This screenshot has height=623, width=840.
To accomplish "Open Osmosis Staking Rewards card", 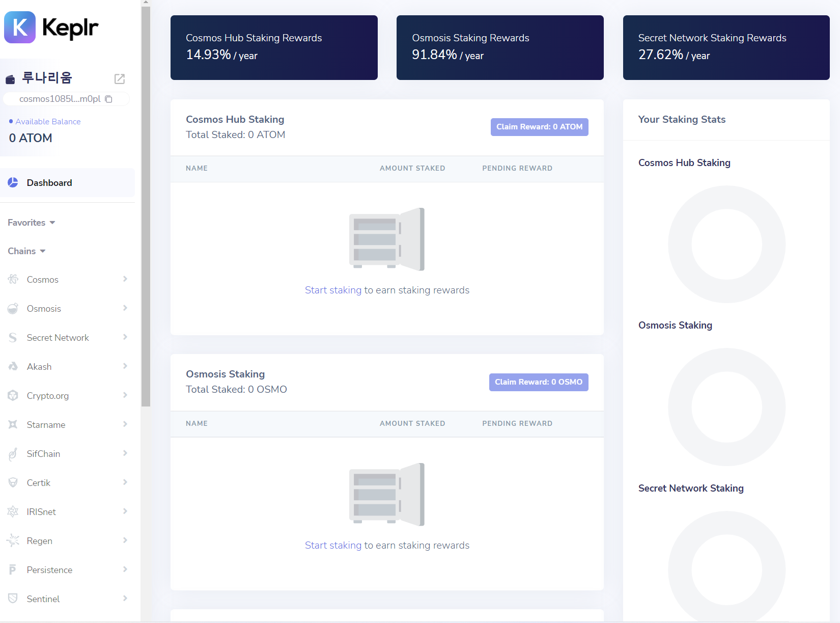I will (x=500, y=47).
